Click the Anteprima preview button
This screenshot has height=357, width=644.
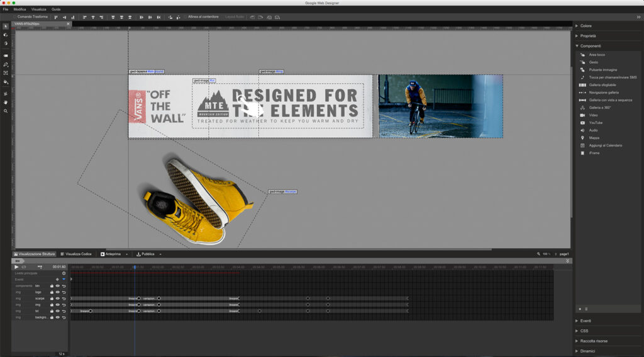[111, 254]
